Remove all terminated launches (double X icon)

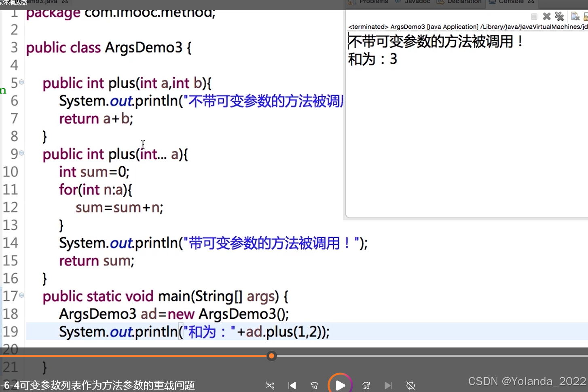(x=559, y=16)
